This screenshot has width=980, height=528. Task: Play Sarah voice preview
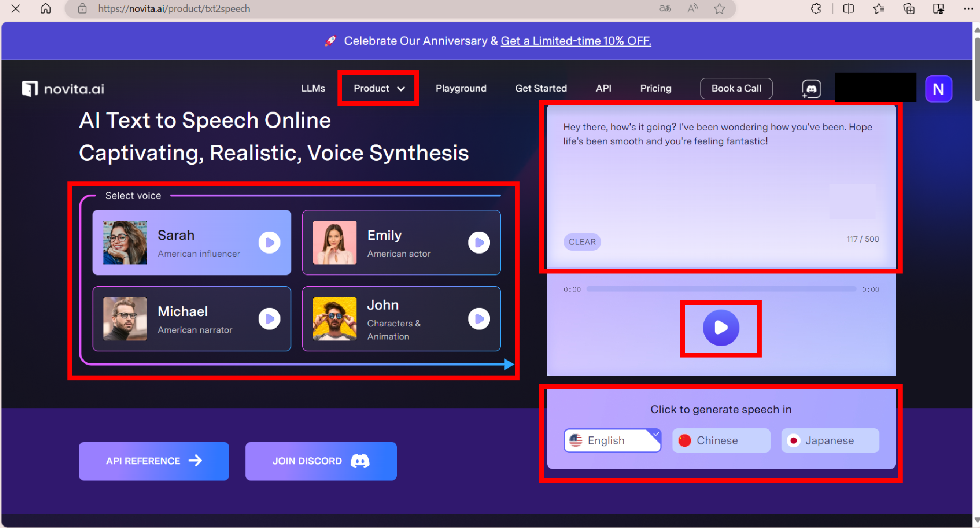point(269,243)
